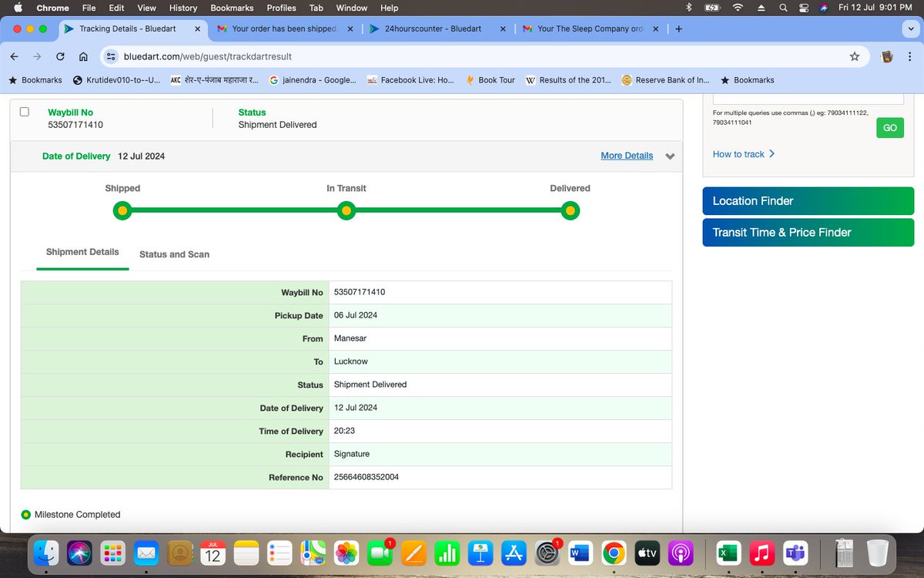Viewport: 924px width, 578px height.
Task: Open Location Finder panel
Action: click(808, 201)
